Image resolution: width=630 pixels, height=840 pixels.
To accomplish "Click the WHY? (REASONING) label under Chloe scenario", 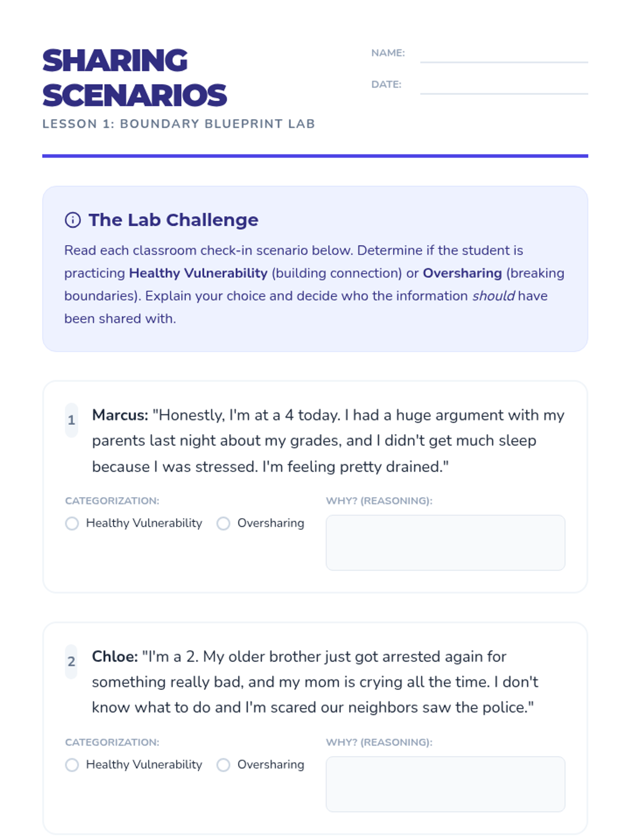I will click(379, 742).
